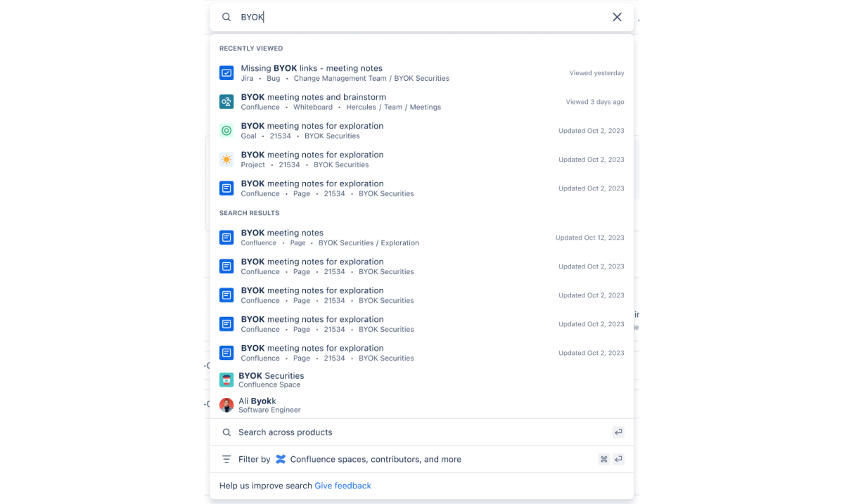
Task: Click the Viewed 3 days ago timestamp
Action: tap(595, 102)
